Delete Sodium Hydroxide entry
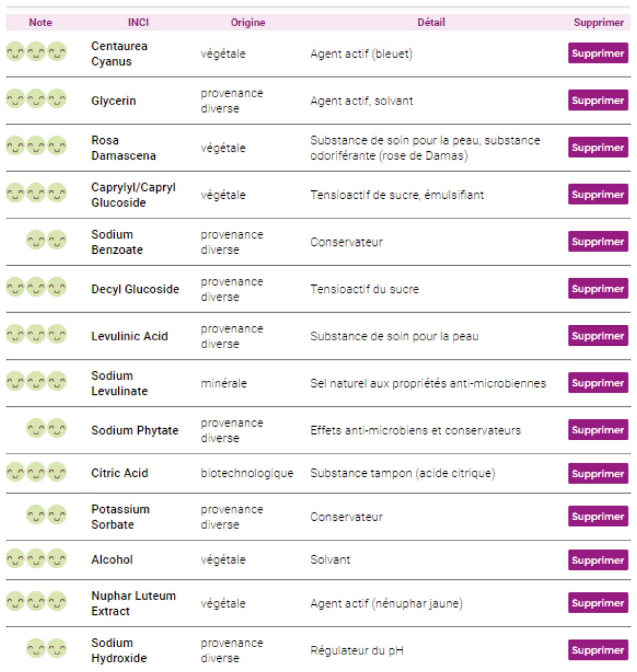 pos(598,650)
